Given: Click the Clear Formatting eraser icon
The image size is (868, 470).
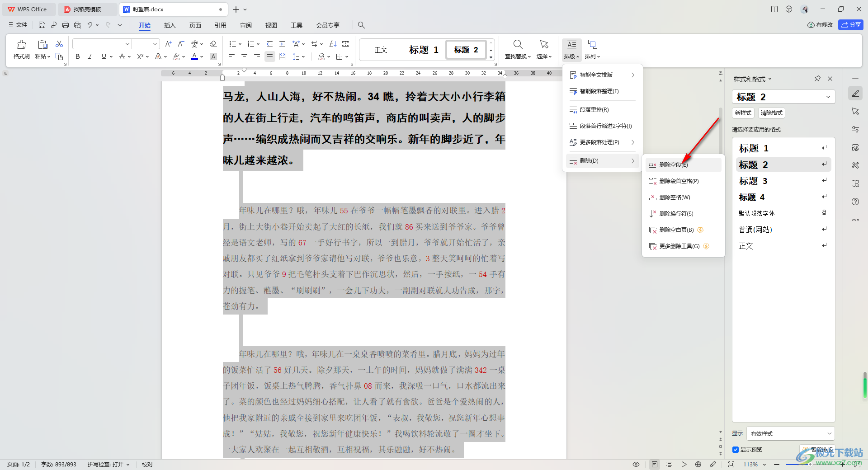Looking at the screenshot, I should coord(213,44).
